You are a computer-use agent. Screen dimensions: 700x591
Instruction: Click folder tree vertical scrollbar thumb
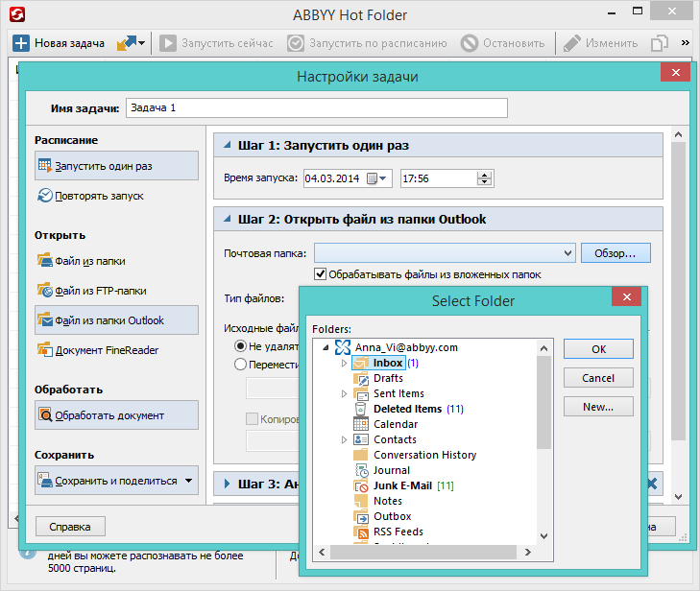(x=543, y=402)
